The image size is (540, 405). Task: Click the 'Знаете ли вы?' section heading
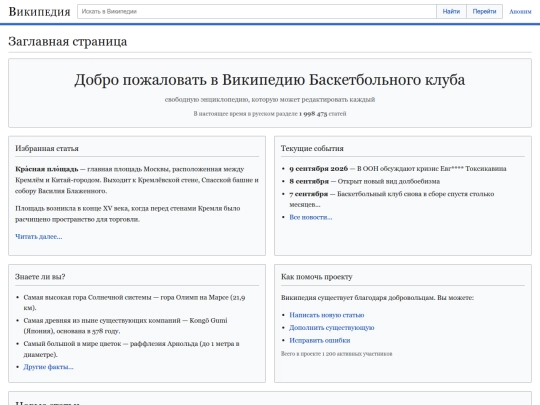pyautogui.click(x=40, y=277)
